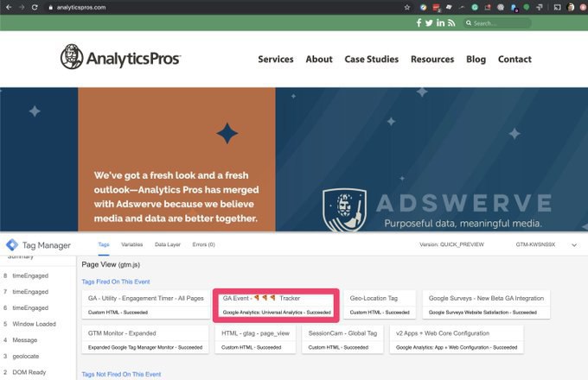The height and width of the screenshot is (380, 588).
Task: Select the Window Loaded event
Action: tap(34, 324)
